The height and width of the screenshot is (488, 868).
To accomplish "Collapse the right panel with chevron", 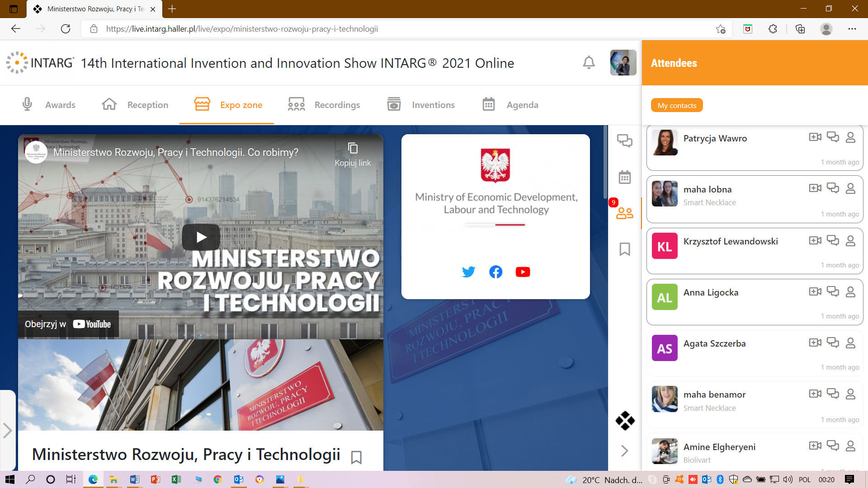I will pyautogui.click(x=625, y=450).
